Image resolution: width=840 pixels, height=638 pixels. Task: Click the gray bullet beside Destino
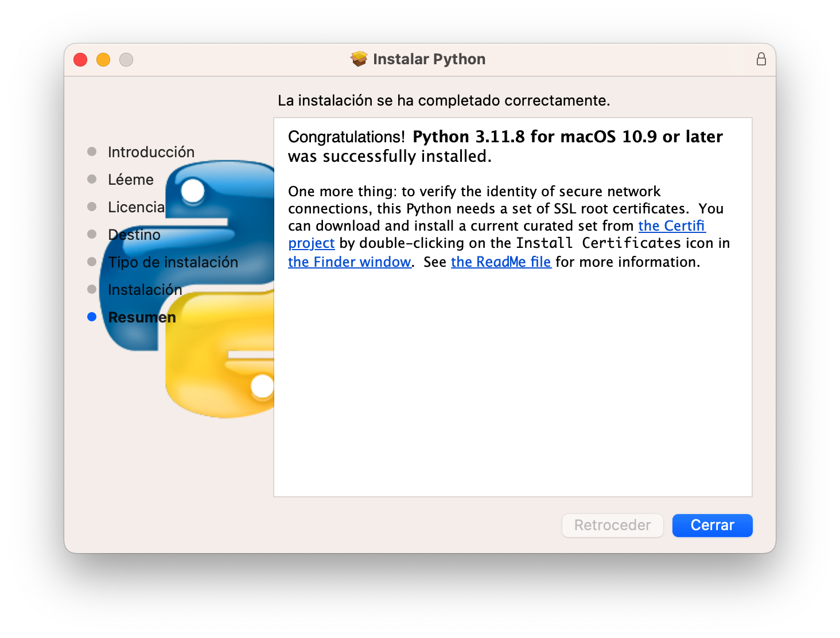[92, 234]
